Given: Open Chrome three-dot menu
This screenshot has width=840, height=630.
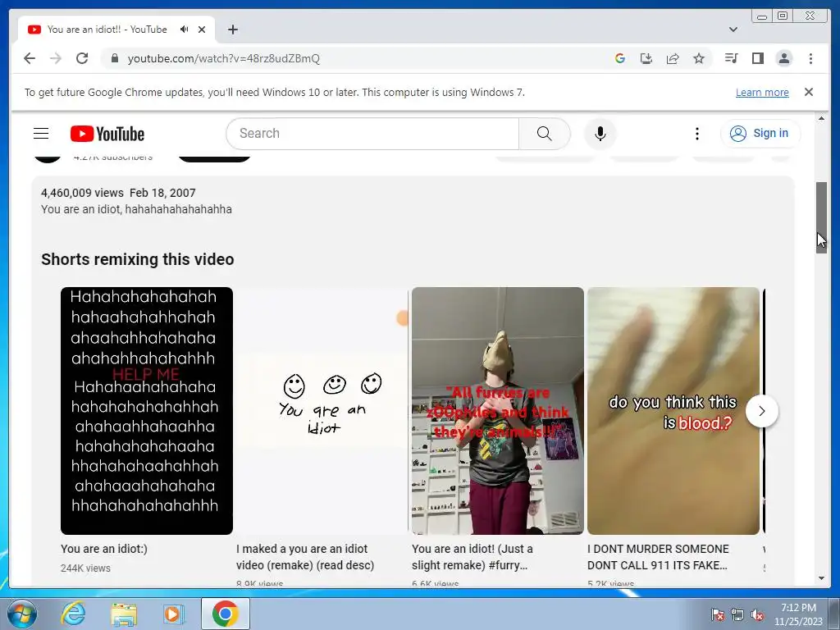Looking at the screenshot, I should pyautogui.click(x=810, y=58).
